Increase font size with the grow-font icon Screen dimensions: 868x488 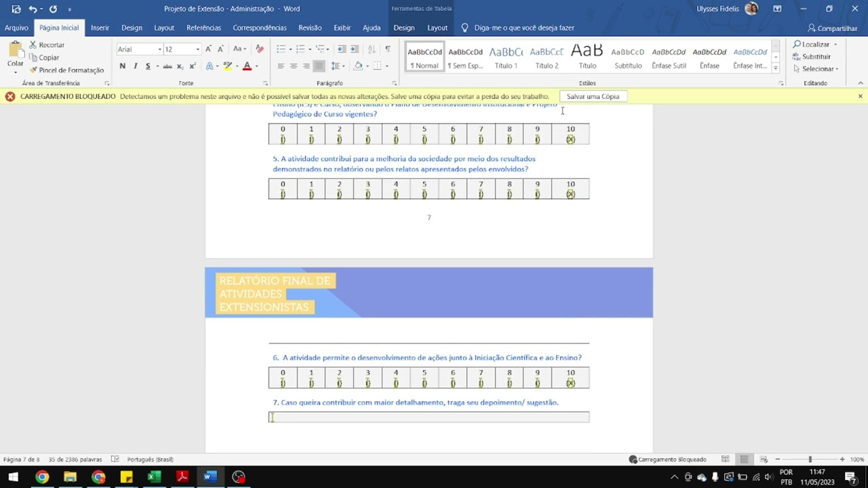209,49
